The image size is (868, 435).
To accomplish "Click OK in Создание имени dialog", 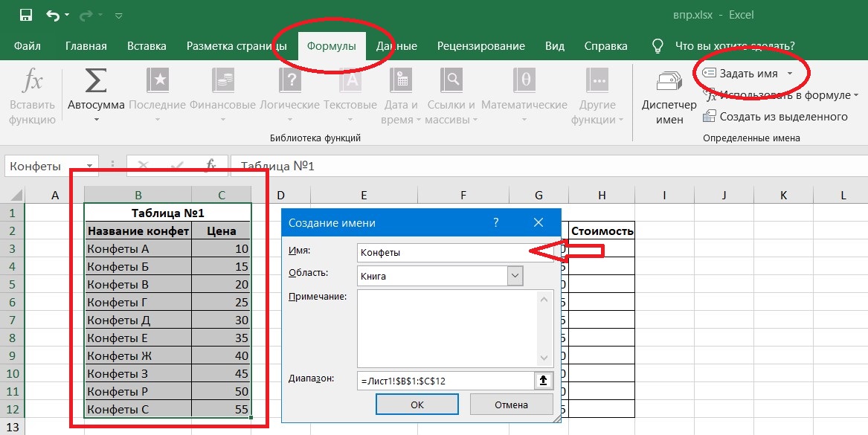I will tap(417, 405).
